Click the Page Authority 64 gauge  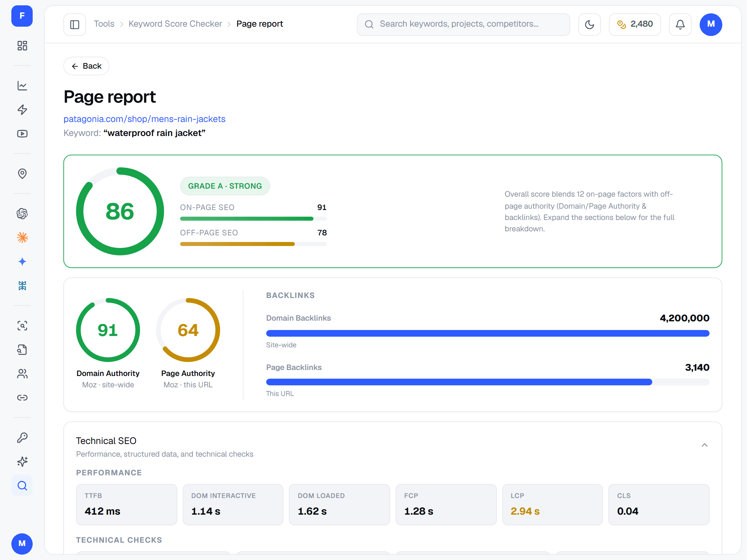(x=188, y=330)
